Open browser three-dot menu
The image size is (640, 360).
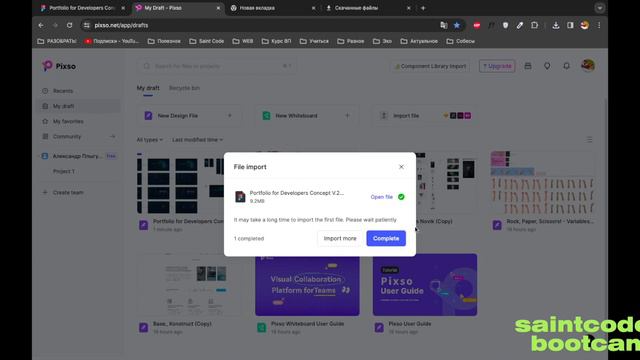599,25
